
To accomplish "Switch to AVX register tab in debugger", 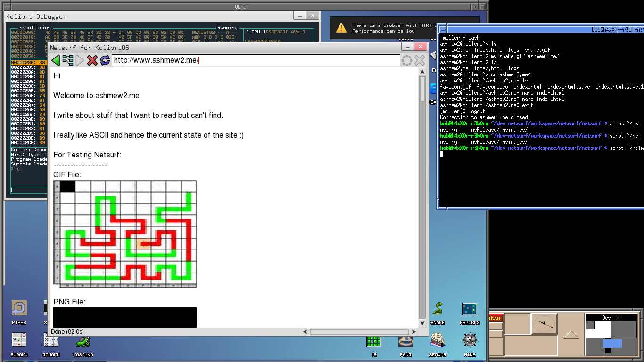I will click(295, 32).
